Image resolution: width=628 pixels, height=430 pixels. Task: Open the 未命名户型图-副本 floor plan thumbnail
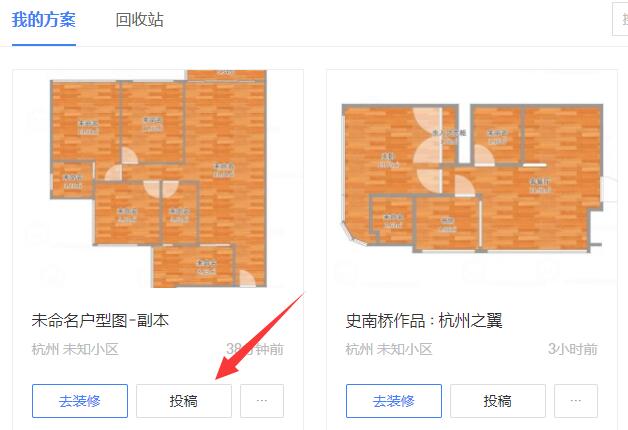coord(158,179)
